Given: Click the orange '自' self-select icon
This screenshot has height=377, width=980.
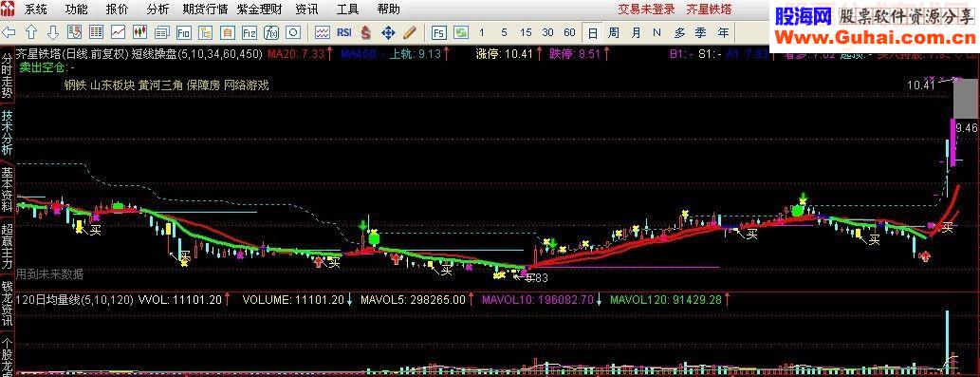Looking at the screenshot, I should (228, 32).
